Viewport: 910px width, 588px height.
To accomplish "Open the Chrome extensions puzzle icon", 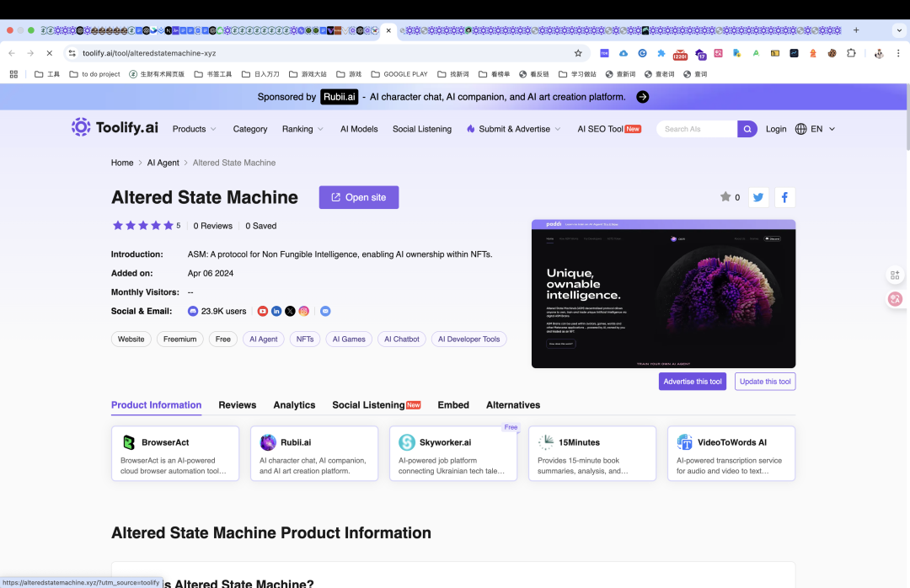I will point(851,53).
